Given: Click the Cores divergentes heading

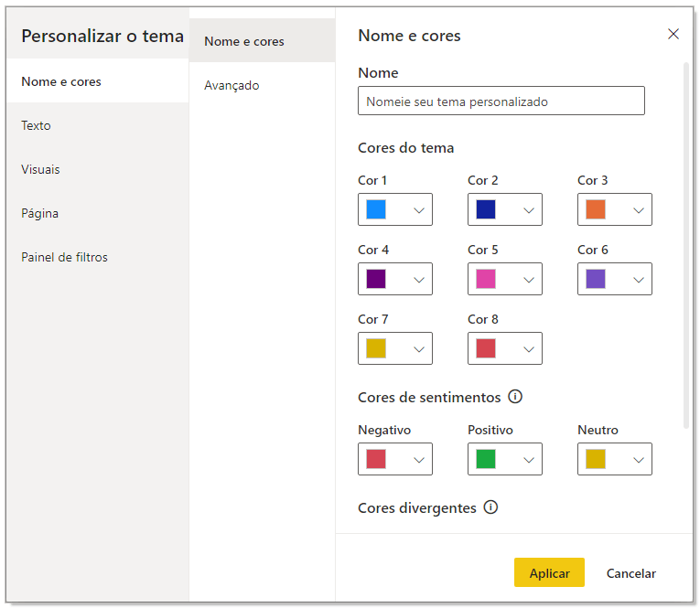Looking at the screenshot, I should click(x=417, y=508).
